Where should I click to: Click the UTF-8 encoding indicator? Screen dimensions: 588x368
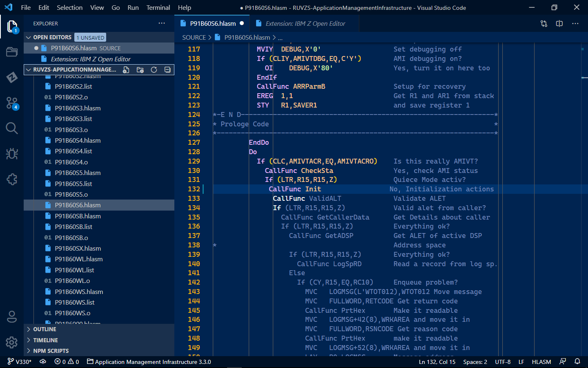click(502, 361)
